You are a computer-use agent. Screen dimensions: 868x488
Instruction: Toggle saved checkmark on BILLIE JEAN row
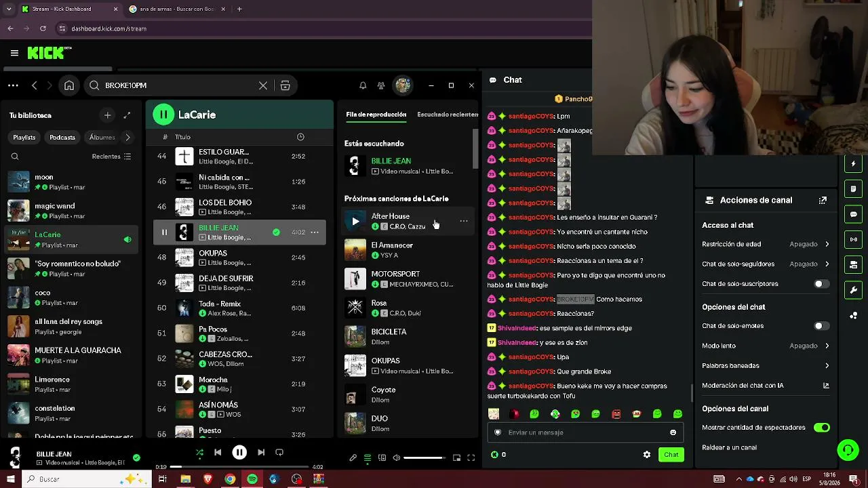pyautogui.click(x=276, y=232)
